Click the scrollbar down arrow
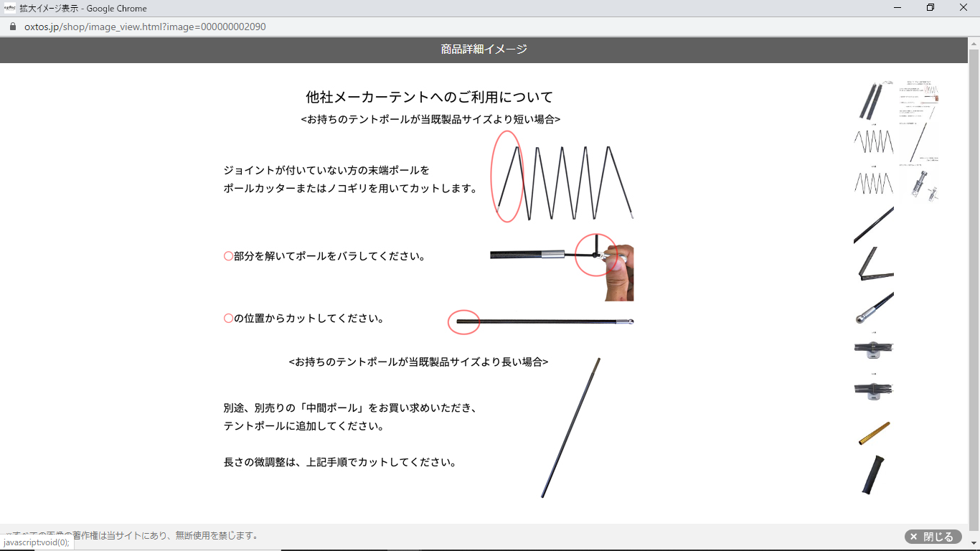Viewport: 980px width, 551px height. coord(974,543)
